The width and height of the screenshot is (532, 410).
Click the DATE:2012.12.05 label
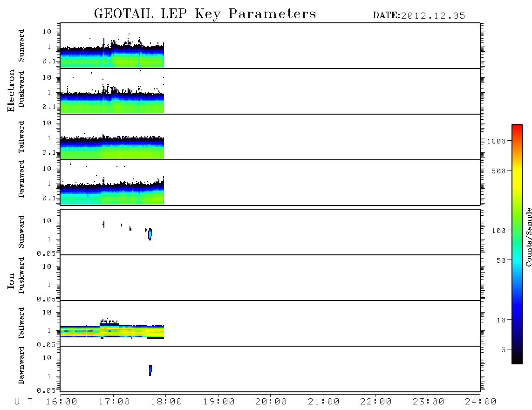[x=419, y=16]
